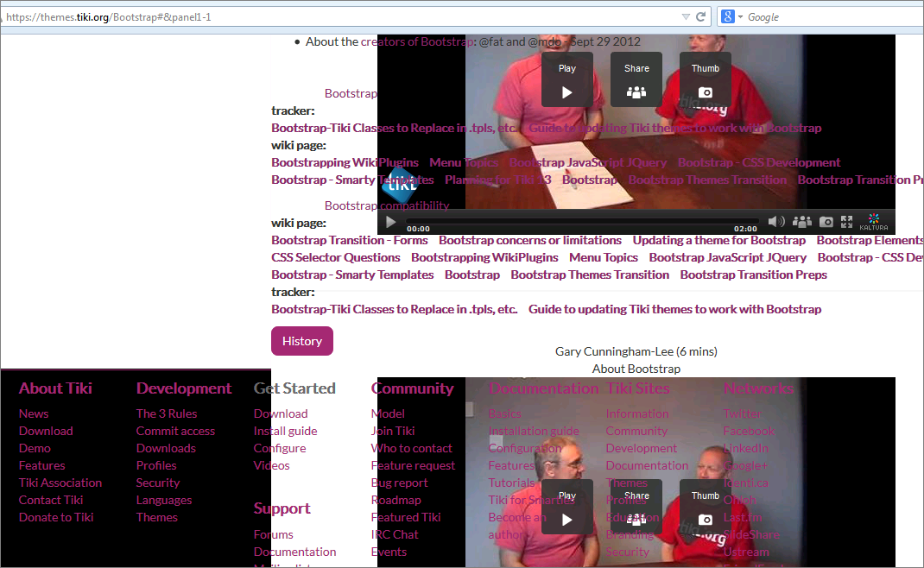Open The 3 Rules under Development

pos(167,413)
